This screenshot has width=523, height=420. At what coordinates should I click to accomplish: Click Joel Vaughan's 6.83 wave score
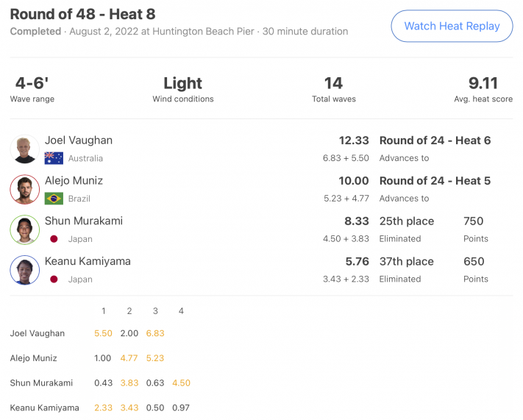click(x=155, y=333)
